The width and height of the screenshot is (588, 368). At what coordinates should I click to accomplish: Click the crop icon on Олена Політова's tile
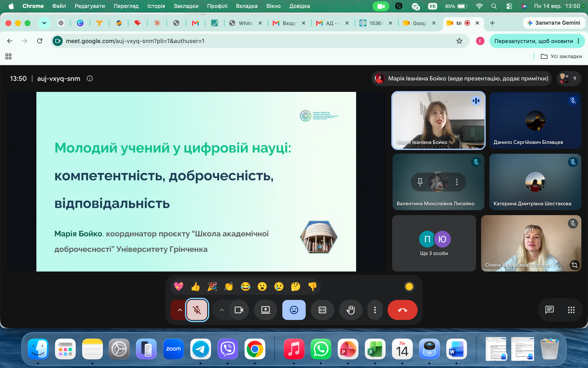click(x=574, y=265)
